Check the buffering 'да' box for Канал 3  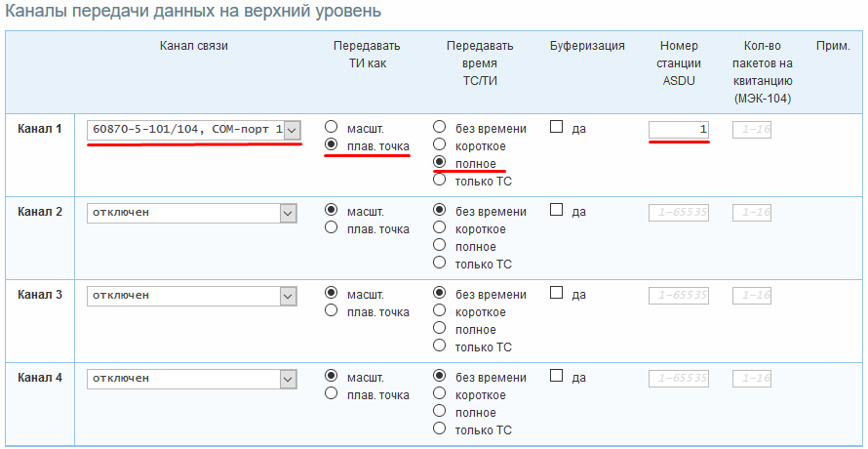(557, 293)
